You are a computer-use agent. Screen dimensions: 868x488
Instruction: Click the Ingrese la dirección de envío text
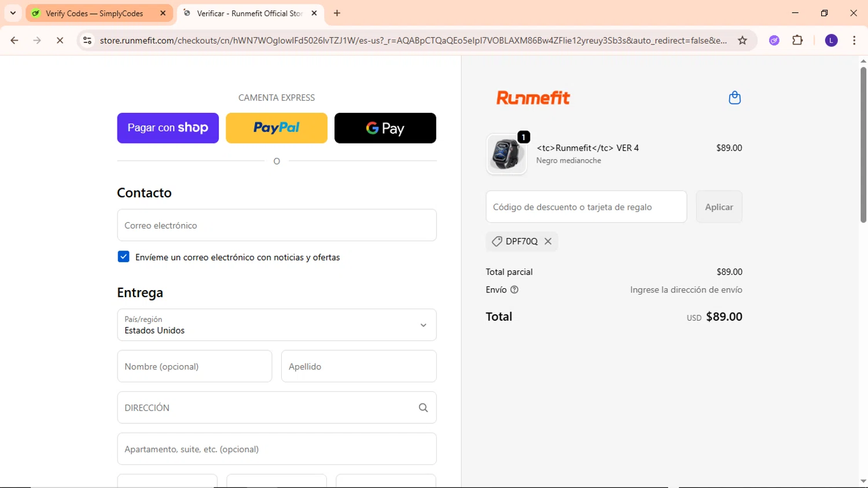click(686, 289)
